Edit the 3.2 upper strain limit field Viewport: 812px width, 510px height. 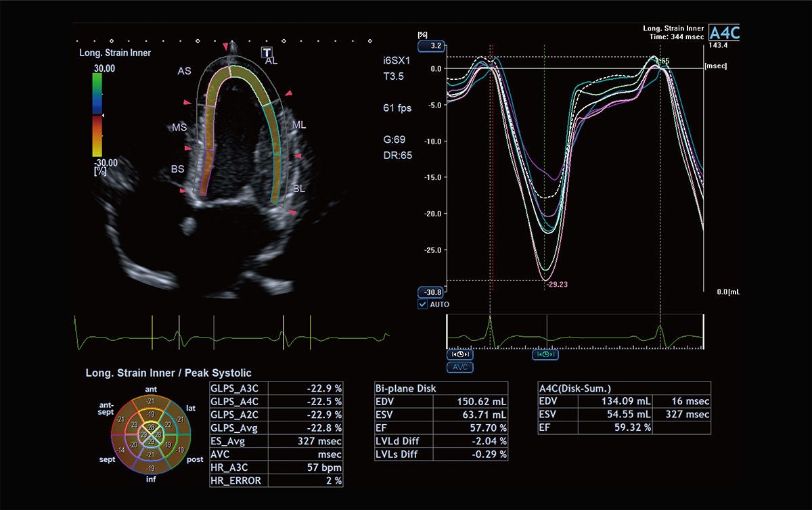click(430, 46)
